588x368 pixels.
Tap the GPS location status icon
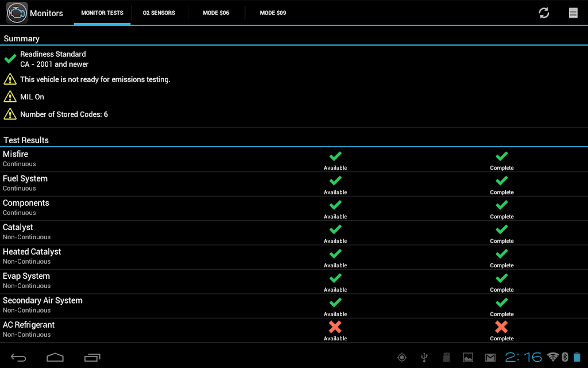click(x=401, y=357)
